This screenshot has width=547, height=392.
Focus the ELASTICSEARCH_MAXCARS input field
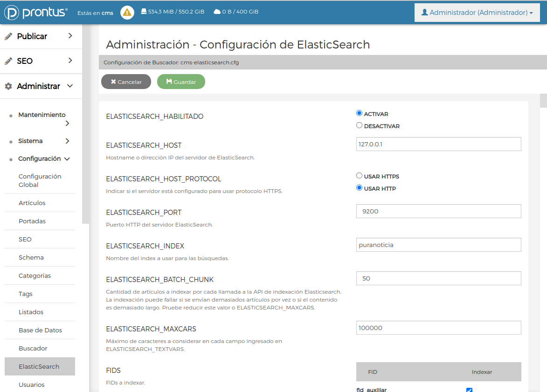click(x=438, y=328)
